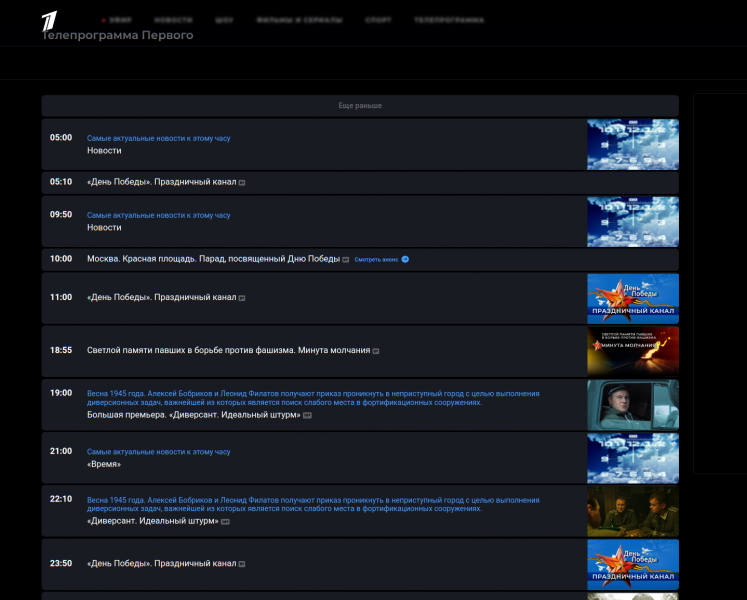Image resolution: width=747 pixels, height=600 pixels.
Task: Open the clock thumbnail for the 09:50 news
Action: point(633,222)
